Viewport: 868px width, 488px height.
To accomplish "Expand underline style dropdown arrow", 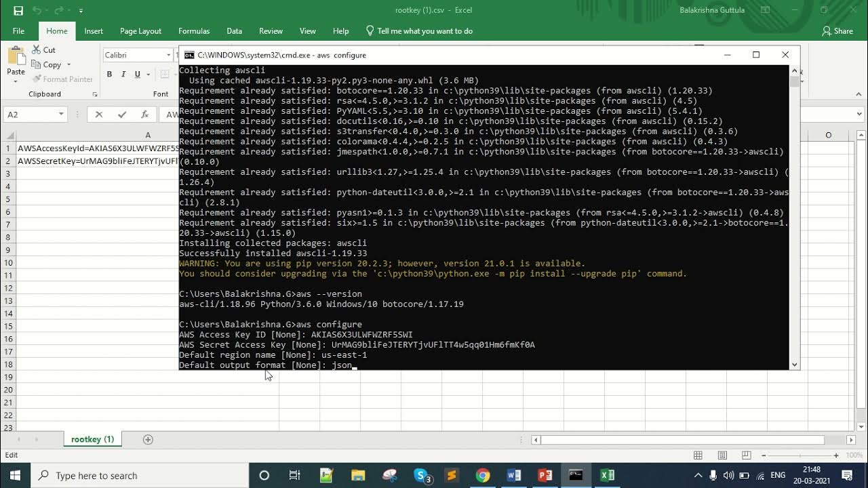I will tap(147, 75).
